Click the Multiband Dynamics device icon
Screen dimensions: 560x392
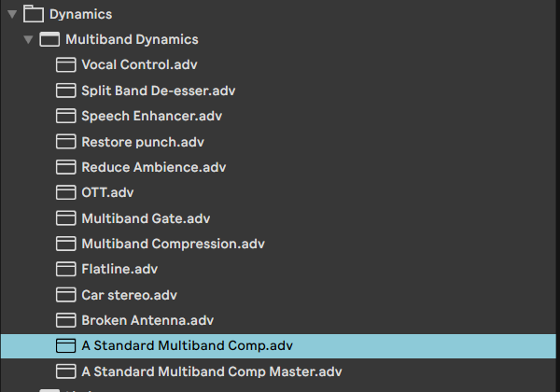pos(50,40)
